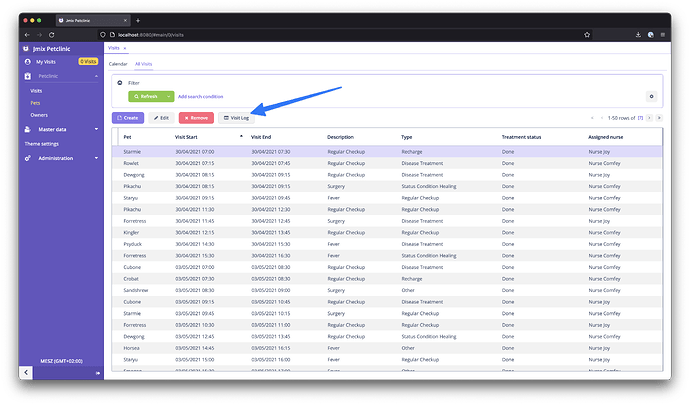Go to next page of rows

point(649,118)
